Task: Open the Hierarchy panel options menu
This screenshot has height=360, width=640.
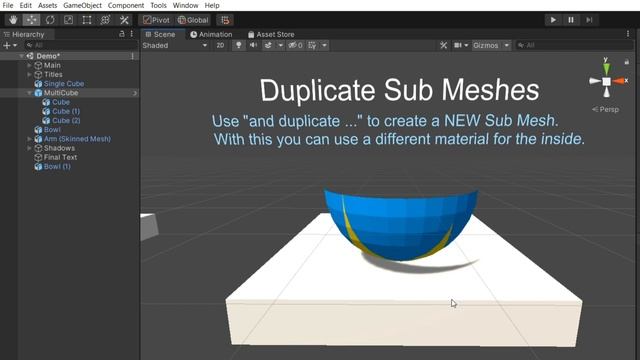Action: (131, 34)
